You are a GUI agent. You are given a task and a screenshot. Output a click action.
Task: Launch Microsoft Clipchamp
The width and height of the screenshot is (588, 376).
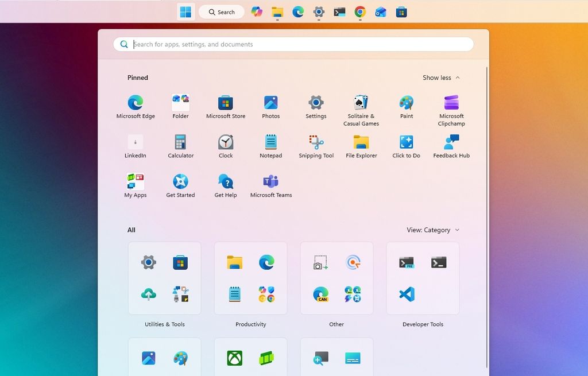pos(451,111)
